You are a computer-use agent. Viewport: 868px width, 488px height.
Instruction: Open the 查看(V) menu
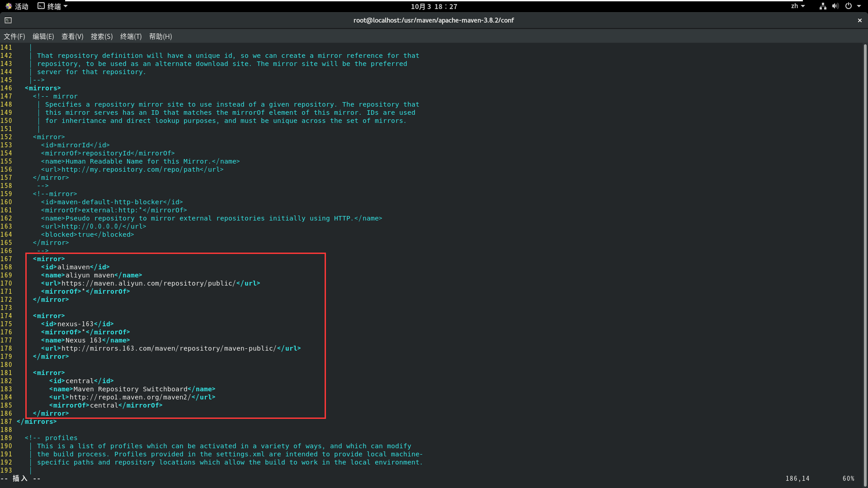(x=72, y=37)
